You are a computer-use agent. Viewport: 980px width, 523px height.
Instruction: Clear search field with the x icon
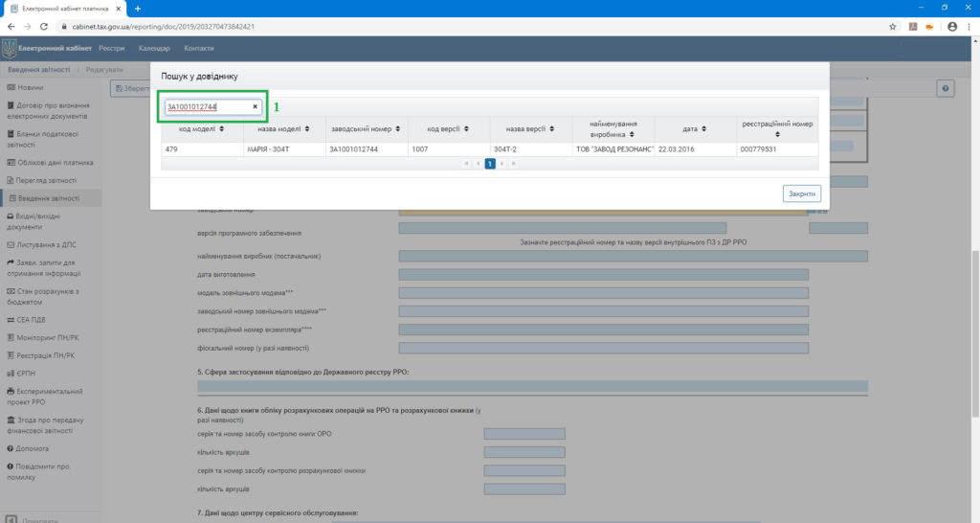click(x=255, y=107)
